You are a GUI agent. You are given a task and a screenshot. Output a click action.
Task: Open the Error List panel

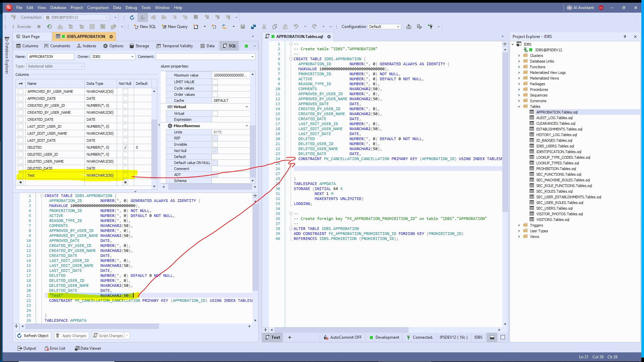tap(55, 348)
